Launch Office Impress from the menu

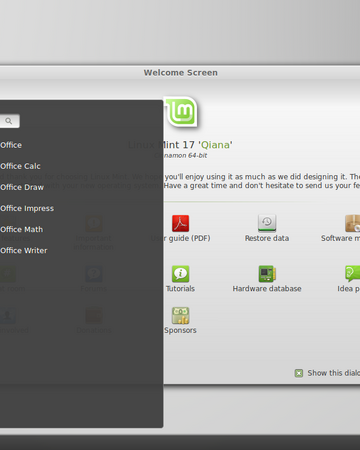(x=27, y=209)
